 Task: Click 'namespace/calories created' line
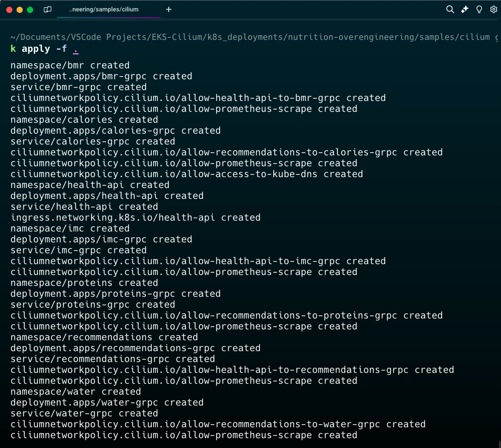pyautogui.click(x=84, y=120)
